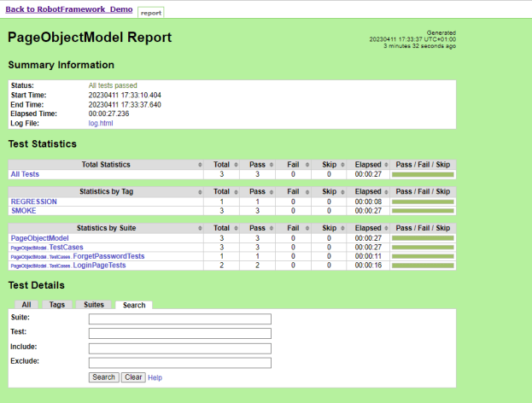Sort Statistics by Tag by name header
The width and height of the screenshot is (532, 403).
pos(106,192)
